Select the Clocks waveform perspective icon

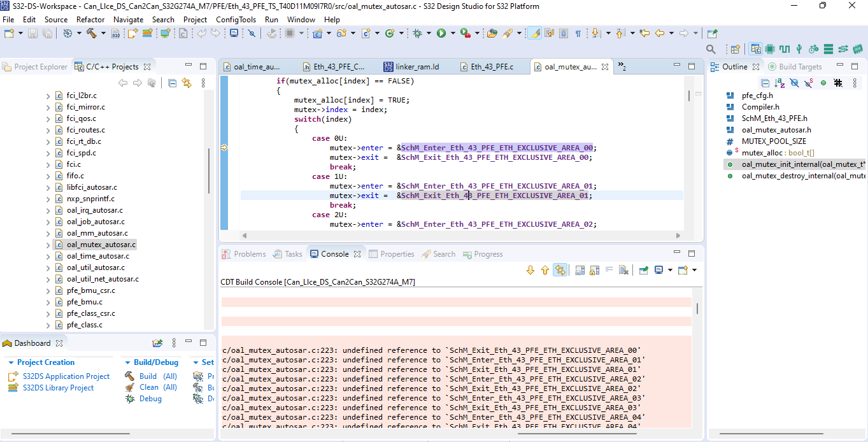pyautogui.click(x=785, y=49)
